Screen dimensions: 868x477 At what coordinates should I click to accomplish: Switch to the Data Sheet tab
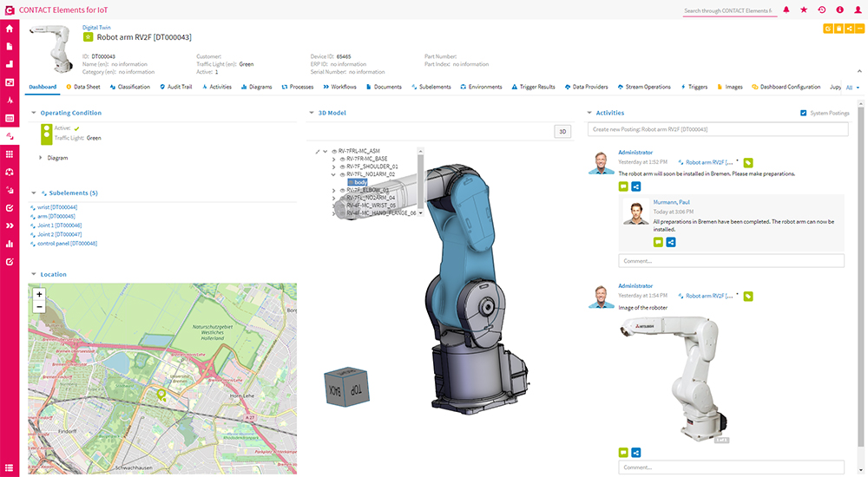[x=82, y=87]
